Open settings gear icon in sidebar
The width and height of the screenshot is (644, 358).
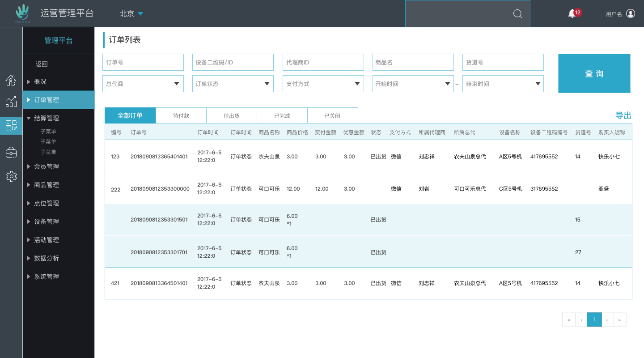click(x=11, y=176)
